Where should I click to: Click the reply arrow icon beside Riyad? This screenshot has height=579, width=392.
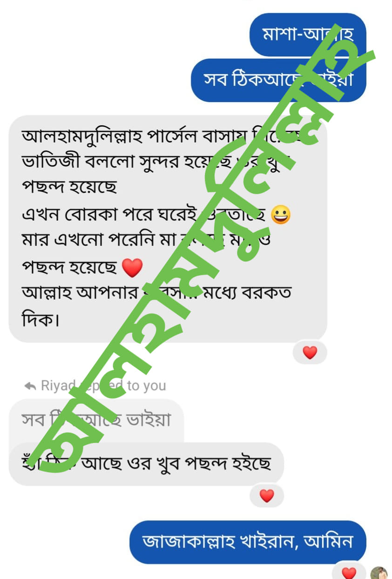(30, 386)
